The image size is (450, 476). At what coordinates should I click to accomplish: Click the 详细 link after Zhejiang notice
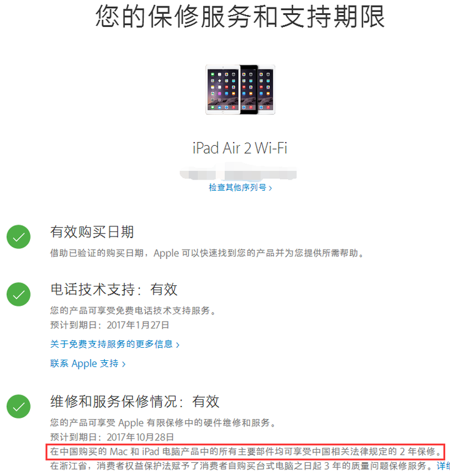[443, 465]
